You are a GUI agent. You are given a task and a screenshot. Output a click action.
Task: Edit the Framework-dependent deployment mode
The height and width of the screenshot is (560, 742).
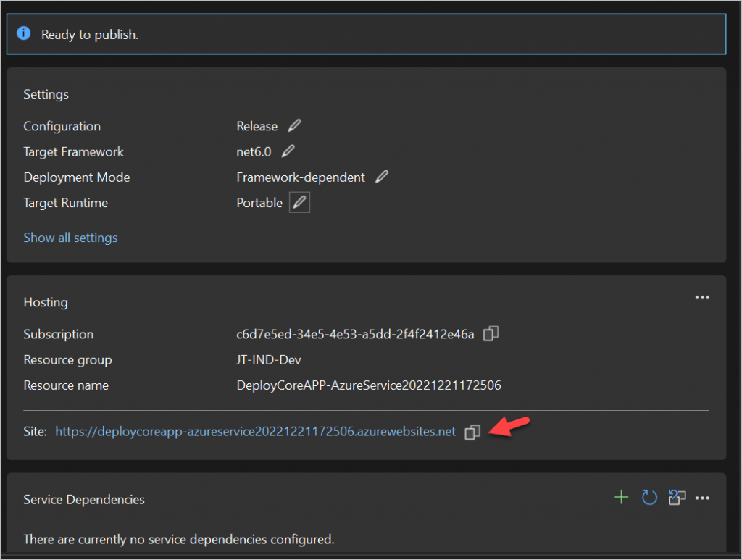(381, 177)
